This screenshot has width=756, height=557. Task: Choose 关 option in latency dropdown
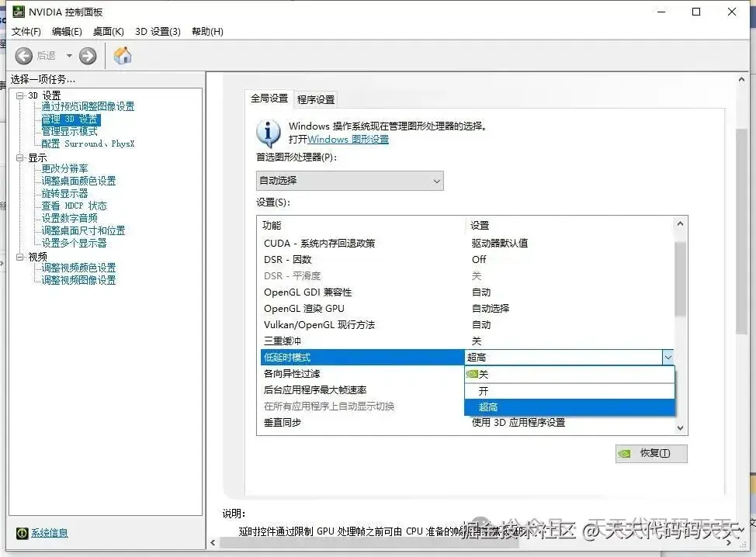[x=570, y=375]
